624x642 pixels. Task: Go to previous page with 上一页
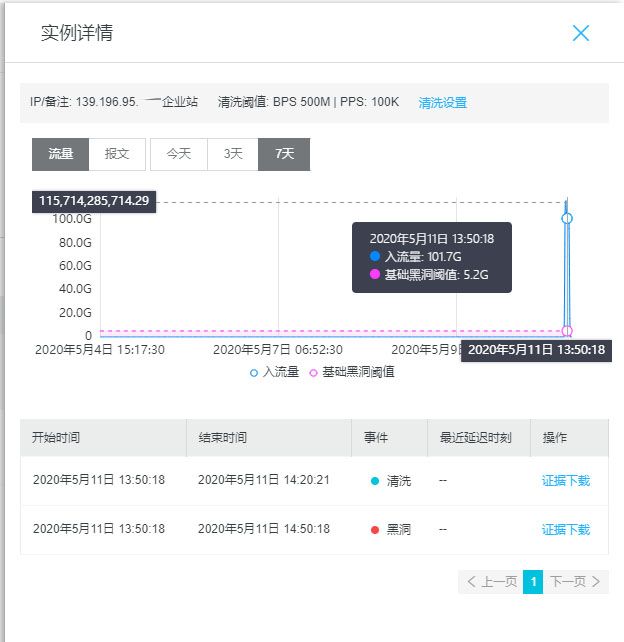(x=491, y=581)
